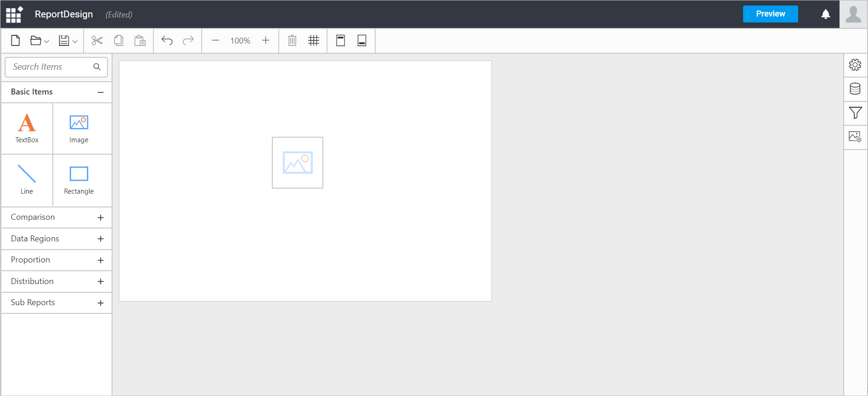
Task: Open the Properties gear icon
Action: click(x=855, y=65)
